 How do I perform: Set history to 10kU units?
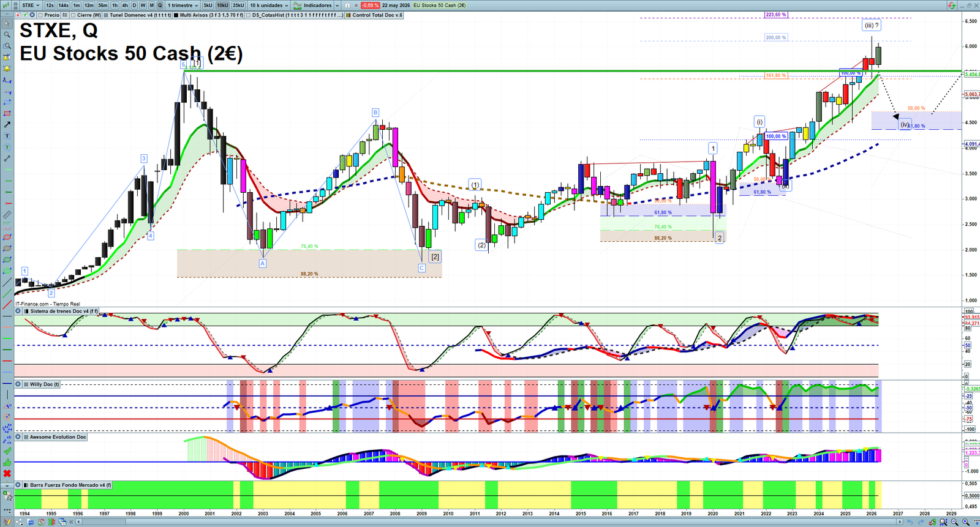click(222, 6)
